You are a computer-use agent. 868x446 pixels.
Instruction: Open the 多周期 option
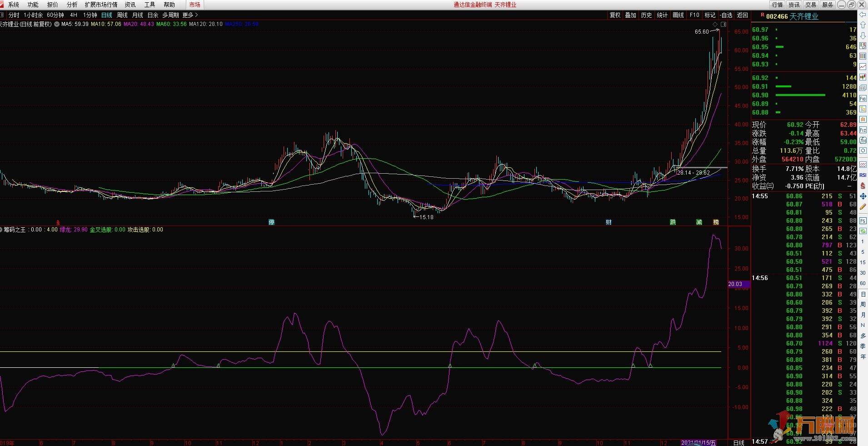tap(170, 15)
